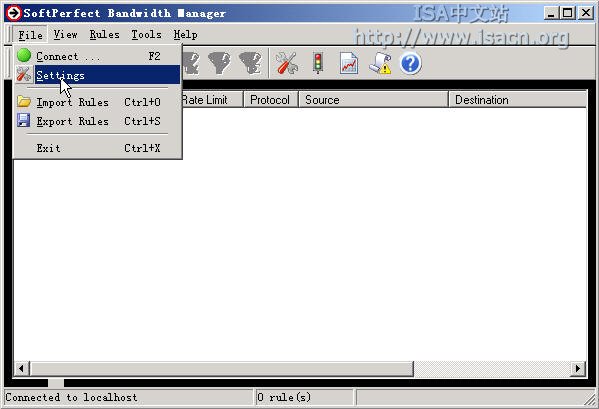Screen dimensions: 599x409
Task: Click the middle grayed funnel toolbar icon
Action: (220, 63)
